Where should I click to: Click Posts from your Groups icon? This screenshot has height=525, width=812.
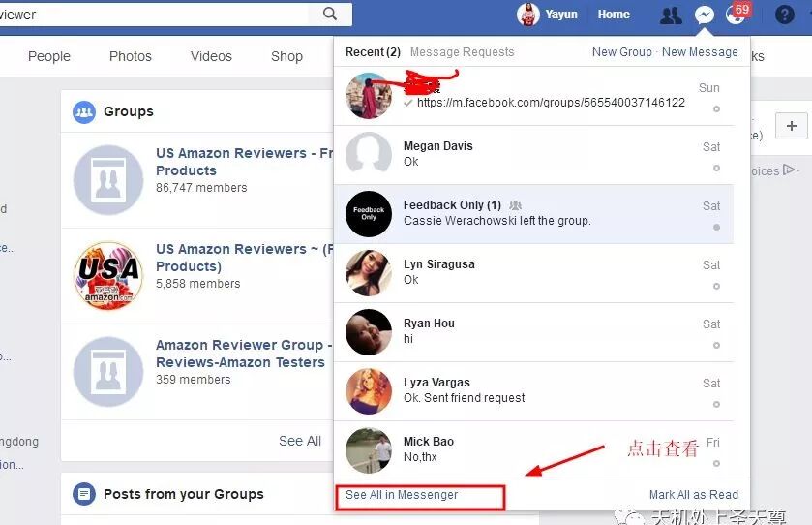pyautogui.click(x=84, y=494)
